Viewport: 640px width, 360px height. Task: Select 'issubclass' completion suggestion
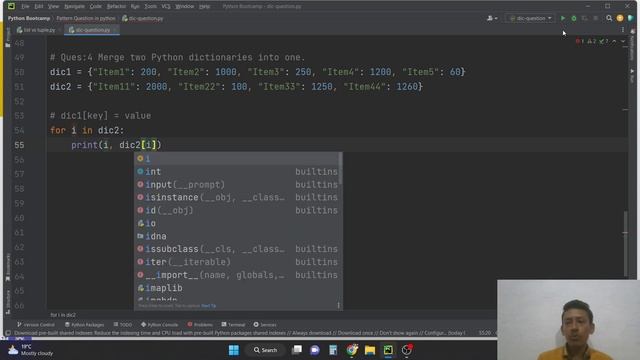(x=238, y=249)
